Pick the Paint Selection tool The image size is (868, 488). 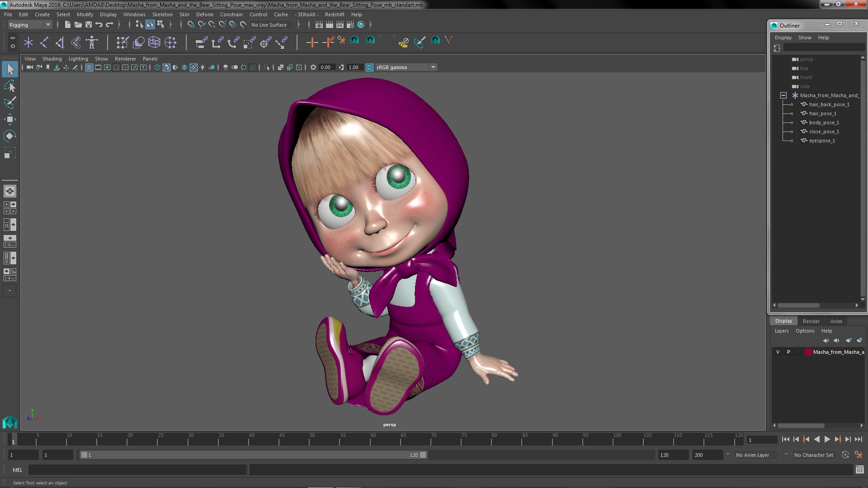point(9,103)
